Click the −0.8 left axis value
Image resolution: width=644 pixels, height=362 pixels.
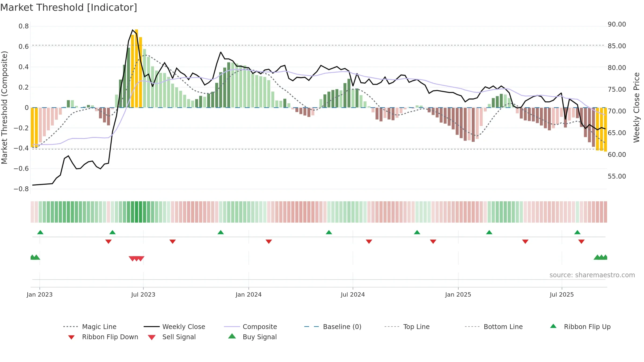pyautogui.click(x=21, y=189)
